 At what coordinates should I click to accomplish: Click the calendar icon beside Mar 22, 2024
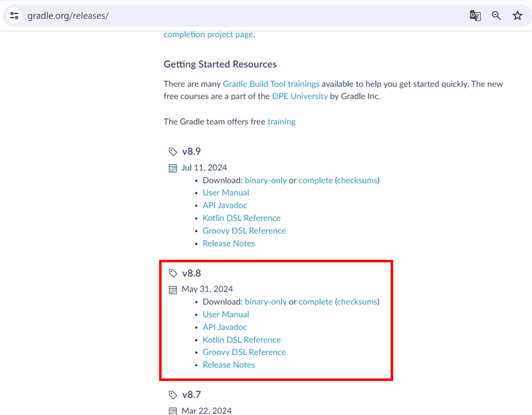173,411
